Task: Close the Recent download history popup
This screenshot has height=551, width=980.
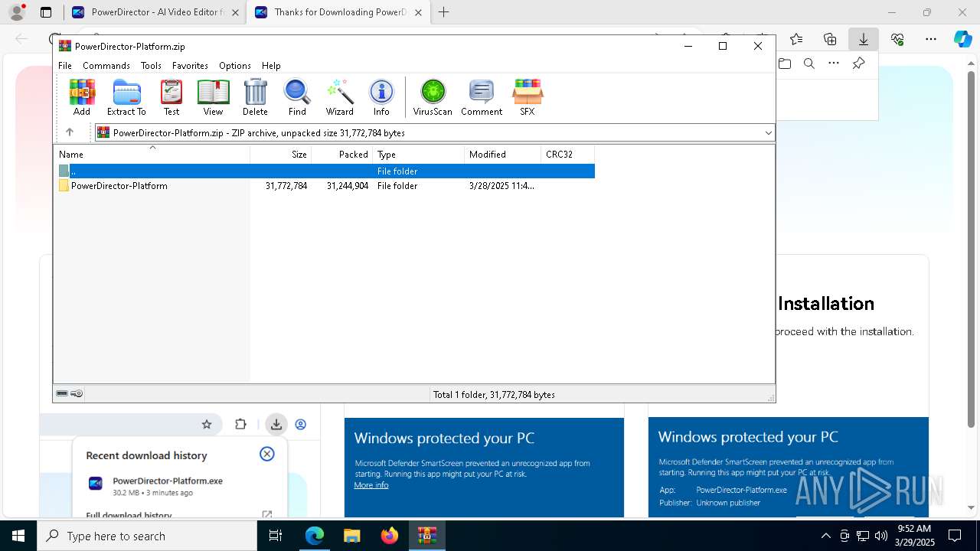Action: click(x=267, y=454)
